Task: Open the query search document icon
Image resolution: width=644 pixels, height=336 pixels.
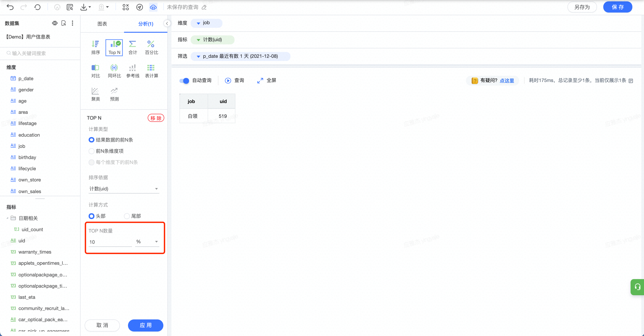Action: (70, 7)
